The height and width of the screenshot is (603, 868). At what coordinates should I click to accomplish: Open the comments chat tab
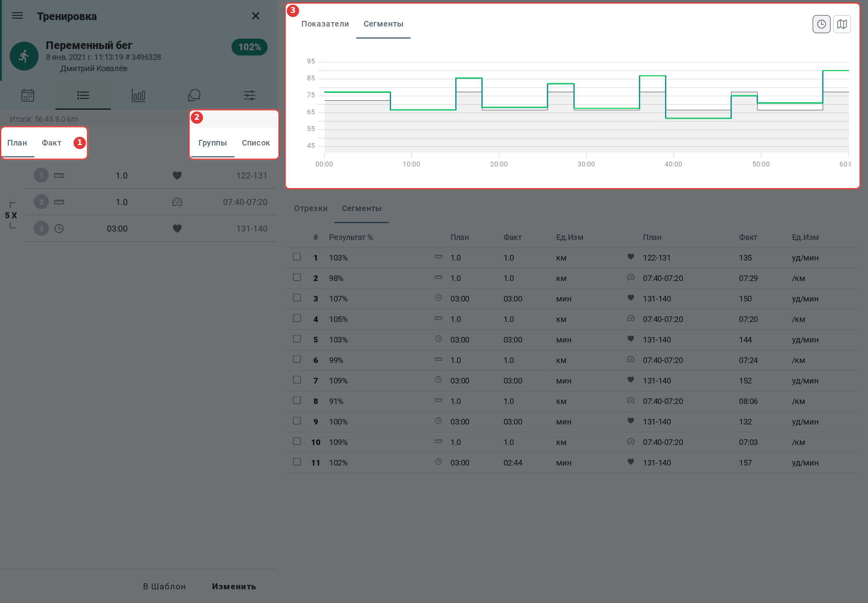coord(194,95)
